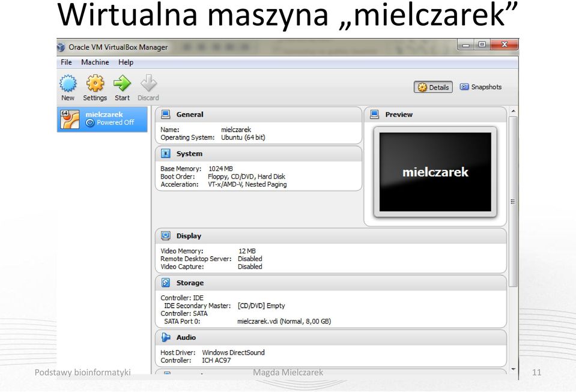Viewport: 576px width, 392px height.
Task: Click the Preview section monitor icon
Action: click(x=374, y=115)
